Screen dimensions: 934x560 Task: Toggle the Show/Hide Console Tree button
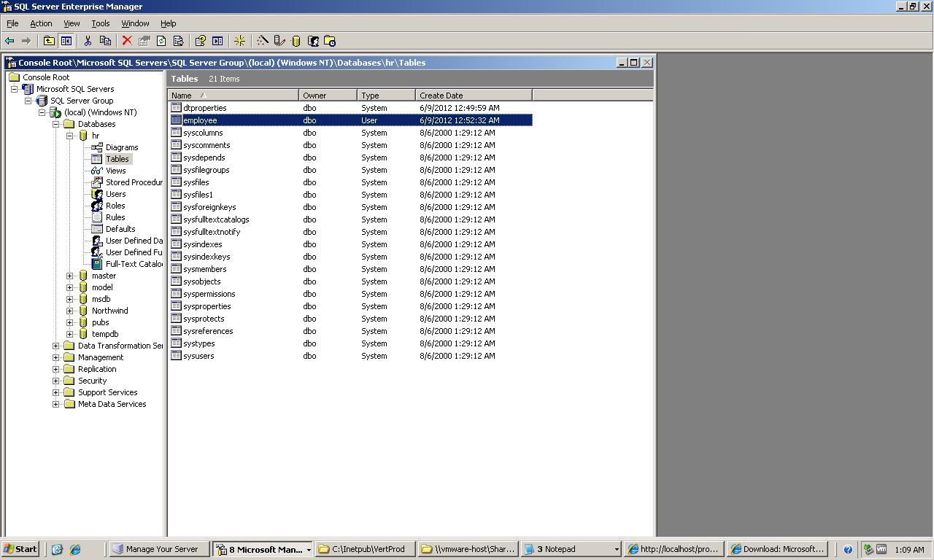[x=66, y=41]
